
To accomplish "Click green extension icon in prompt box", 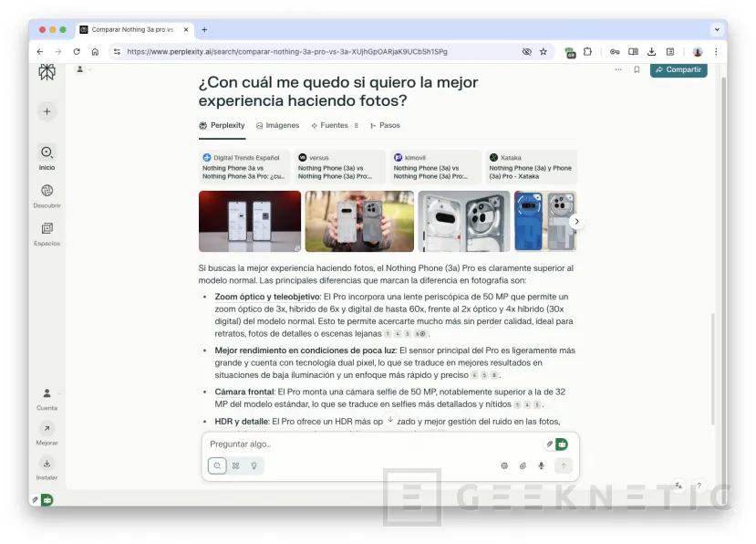I will coord(562,445).
